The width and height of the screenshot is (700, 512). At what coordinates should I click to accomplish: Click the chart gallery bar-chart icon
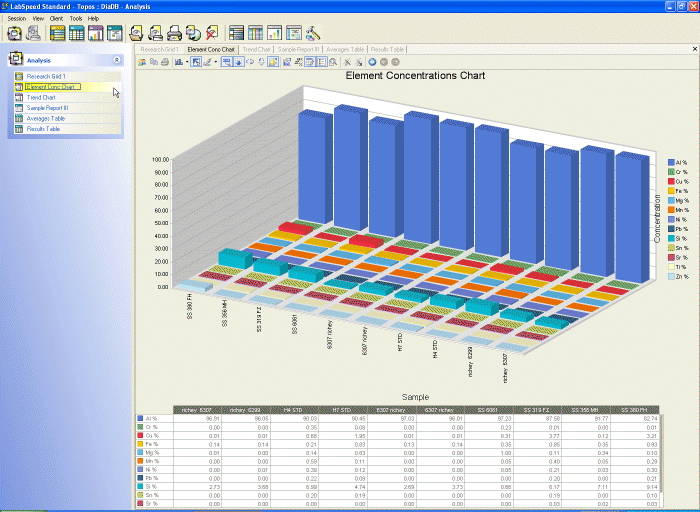(179, 62)
